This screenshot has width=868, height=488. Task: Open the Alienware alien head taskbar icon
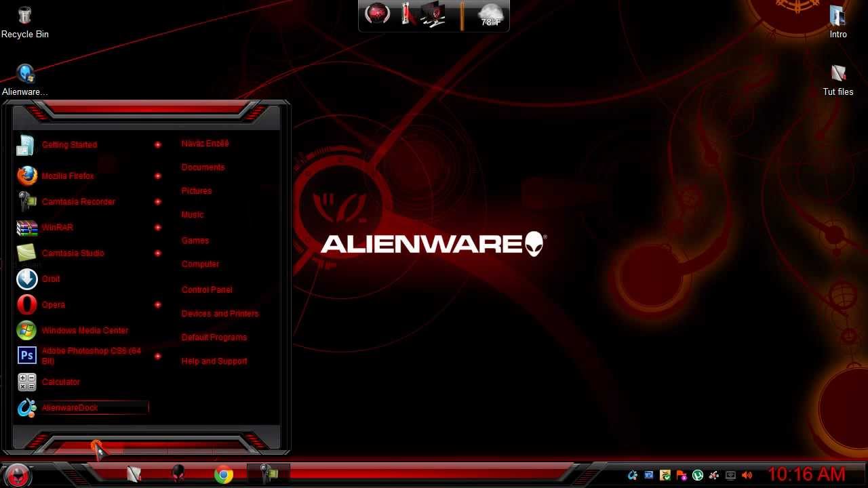click(x=178, y=474)
